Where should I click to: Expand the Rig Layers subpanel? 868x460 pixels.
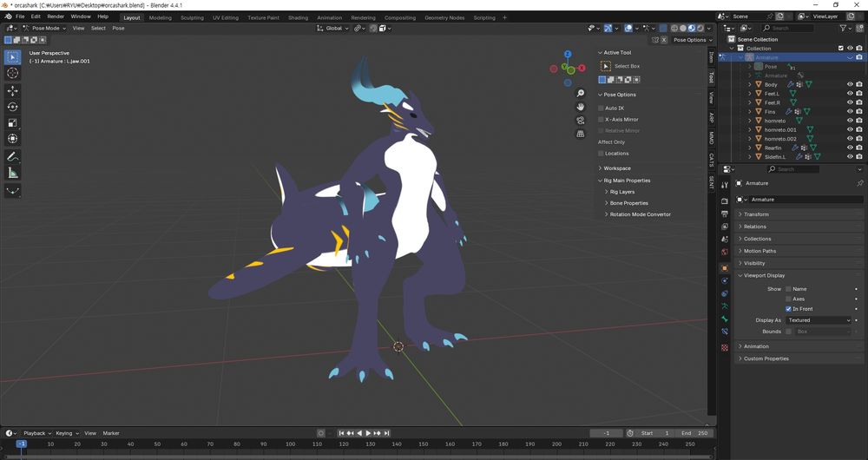coord(621,192)
